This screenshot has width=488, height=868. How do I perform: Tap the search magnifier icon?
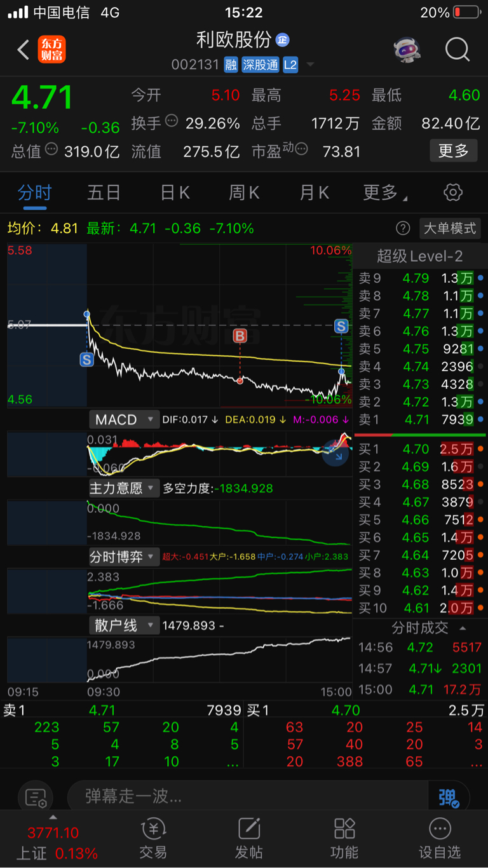[457, 50]
